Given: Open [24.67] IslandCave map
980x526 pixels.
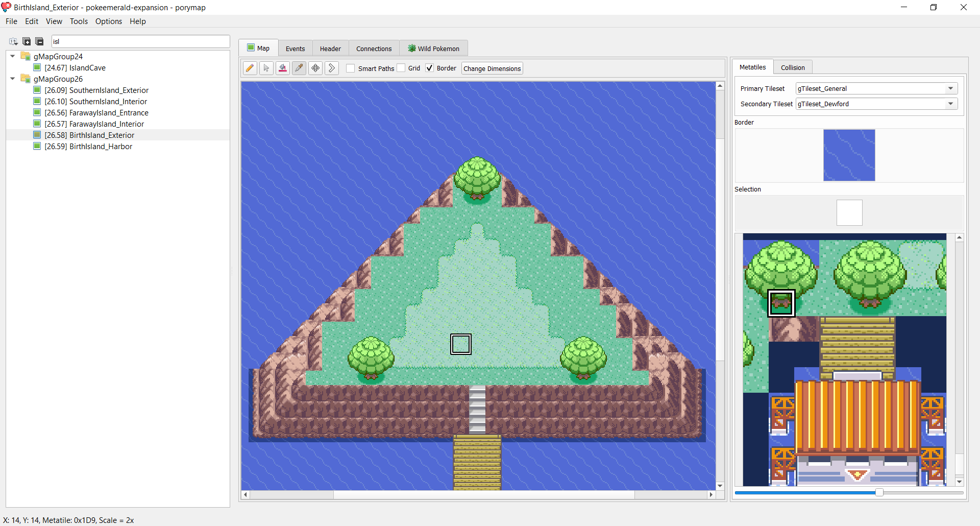Looking at the screenshot, I should tap(75, 67).
